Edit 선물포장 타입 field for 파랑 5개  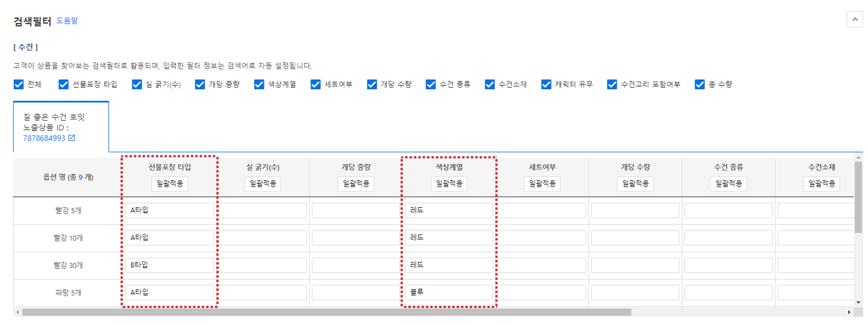(169, 293)
